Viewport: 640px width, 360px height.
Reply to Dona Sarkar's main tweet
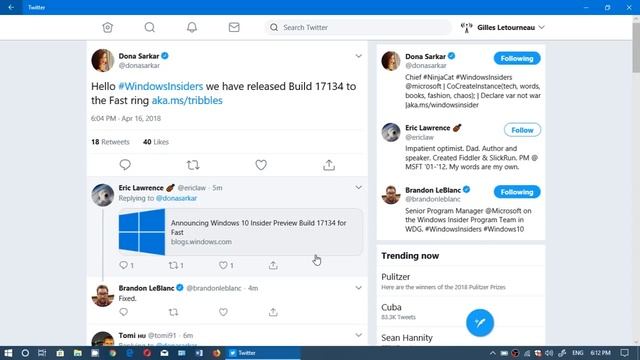pyautogui.click(x=125, y=164)
